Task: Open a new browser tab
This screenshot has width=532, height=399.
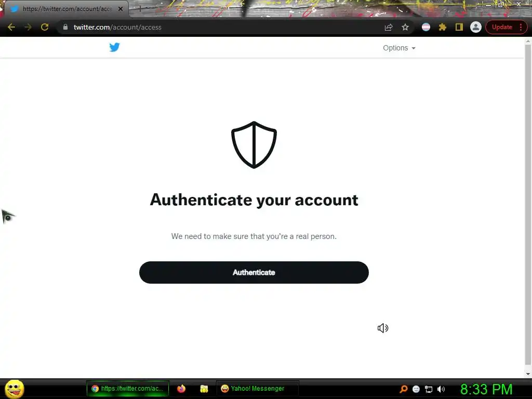Action: click(x=140, y=9)
